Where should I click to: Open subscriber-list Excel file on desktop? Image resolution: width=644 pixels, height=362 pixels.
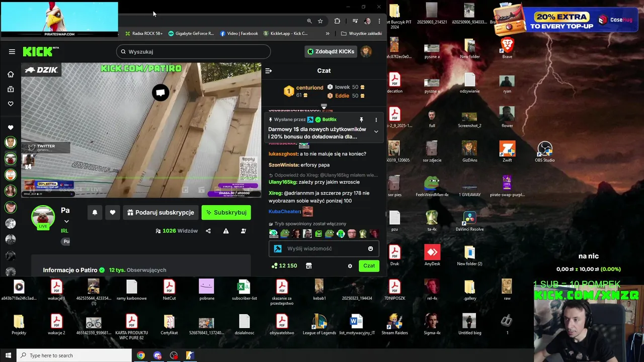(x=244, y=290)
